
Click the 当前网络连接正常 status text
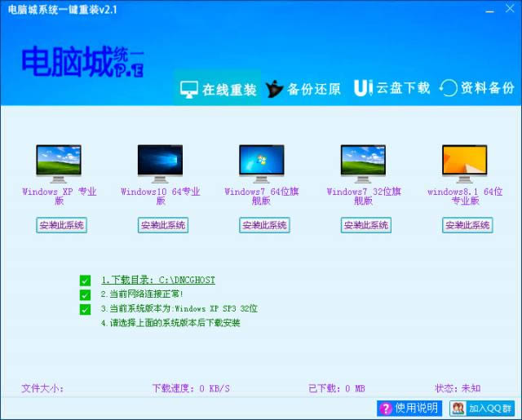pyautogui.click(x=142, y=294)
